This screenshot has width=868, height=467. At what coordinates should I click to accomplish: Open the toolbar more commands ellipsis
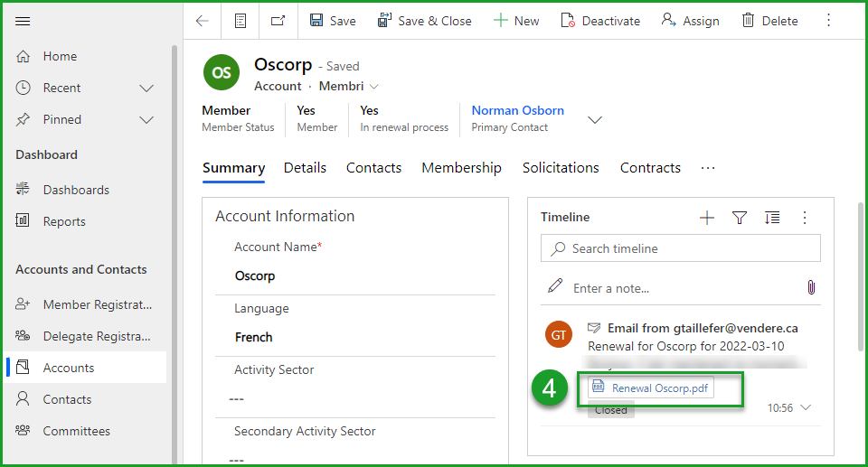(x=829, y=21)
